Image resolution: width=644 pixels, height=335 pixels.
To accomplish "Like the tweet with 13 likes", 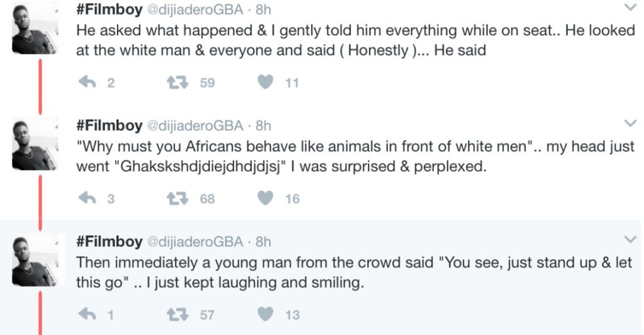I will [267, 315].
